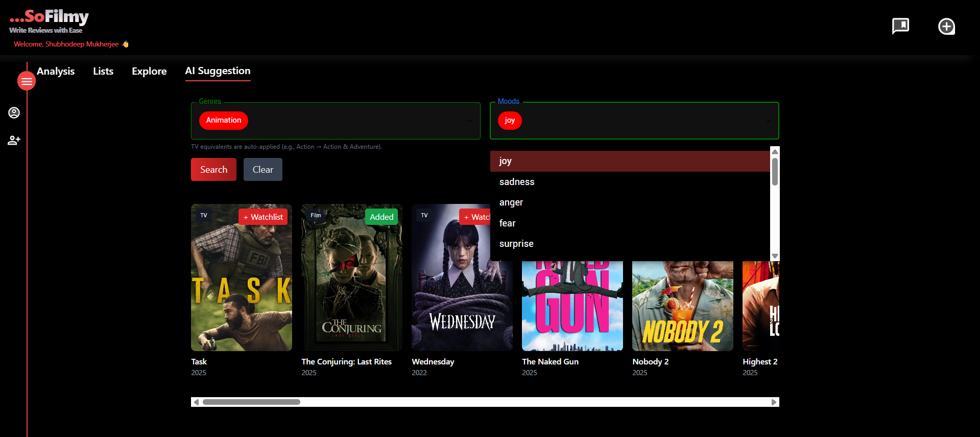This screenshot has height=437, width=980.
Task: Switch to the Analysis tab
Action: [56, 71]
